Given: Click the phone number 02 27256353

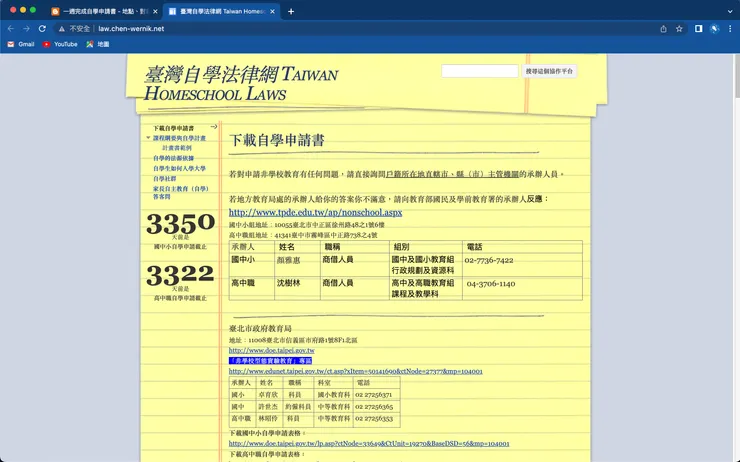Looking at the screenshot, I should [x=374, y=419].
